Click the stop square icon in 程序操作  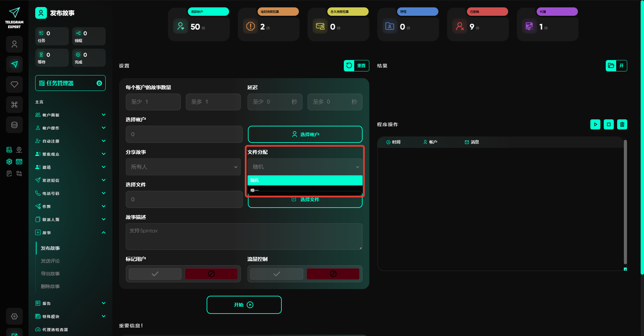click(x=608, y=124)
